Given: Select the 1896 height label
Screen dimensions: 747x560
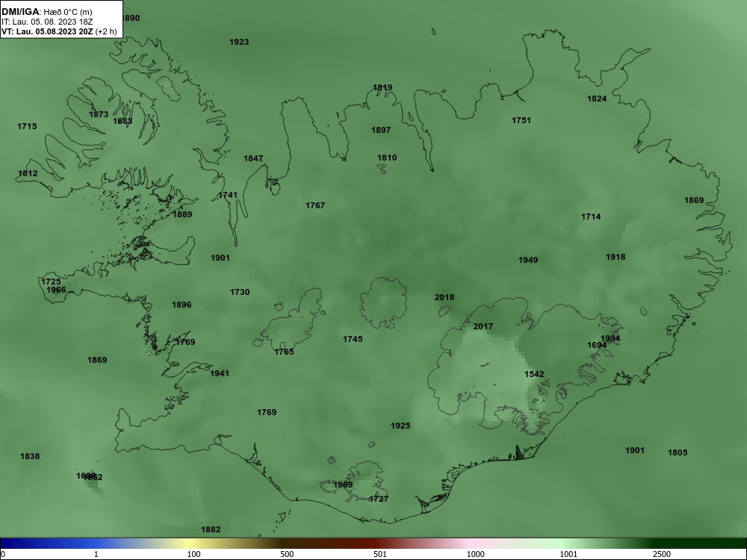Looking at the screenshot, I should 182,305.
